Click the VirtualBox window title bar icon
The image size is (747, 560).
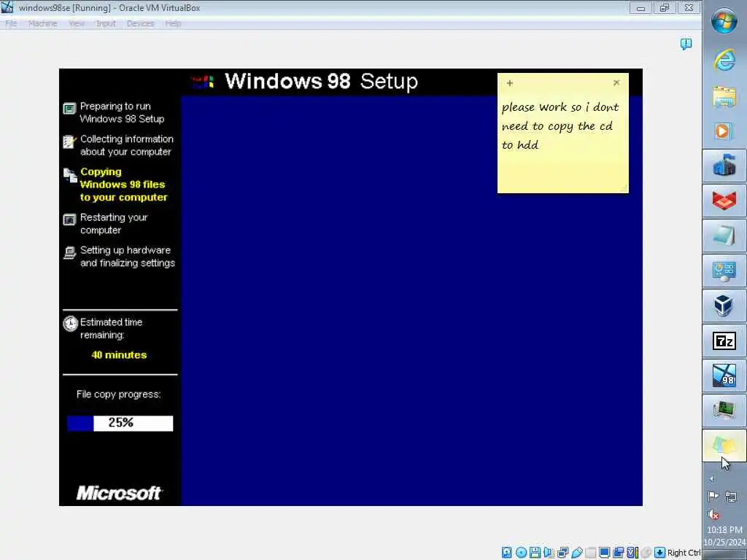click(7, 7)
